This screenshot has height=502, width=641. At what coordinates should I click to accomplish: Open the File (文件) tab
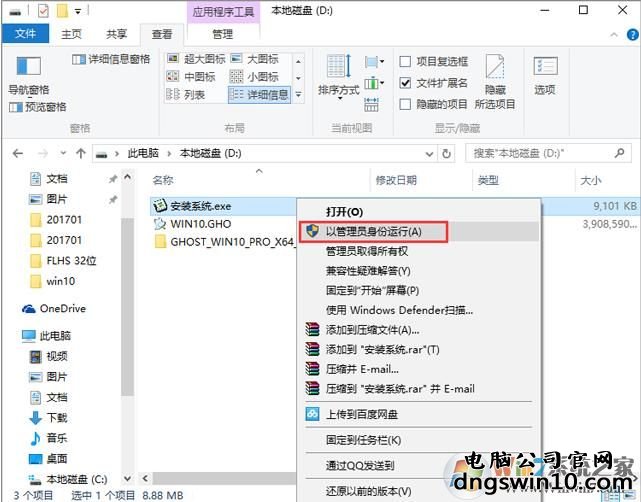[x=25, y=34]
